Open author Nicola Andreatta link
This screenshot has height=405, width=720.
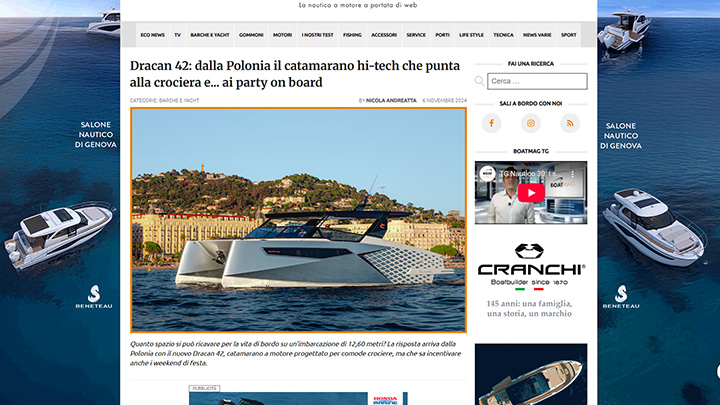[391, 100]
